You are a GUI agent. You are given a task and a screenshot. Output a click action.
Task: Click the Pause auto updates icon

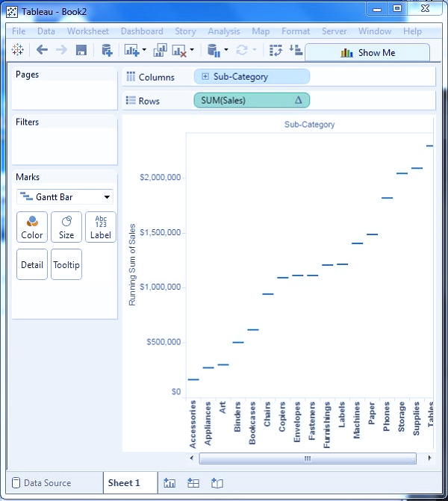point(214,51)
